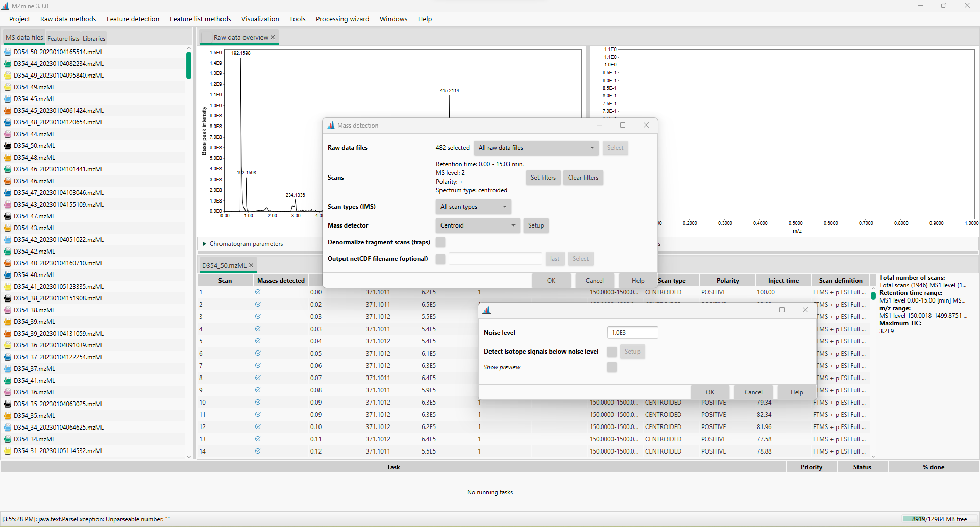Screen dimensions: 980x527
Task: Switch to the Libraries tab
Action: (x=94, y=38)
